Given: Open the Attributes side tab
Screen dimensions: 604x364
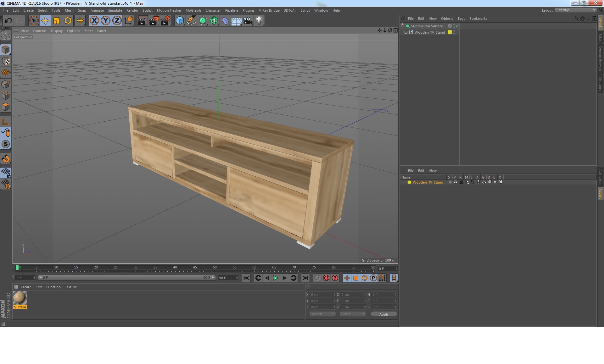Looking at the screenshot, I should [600, 177].
